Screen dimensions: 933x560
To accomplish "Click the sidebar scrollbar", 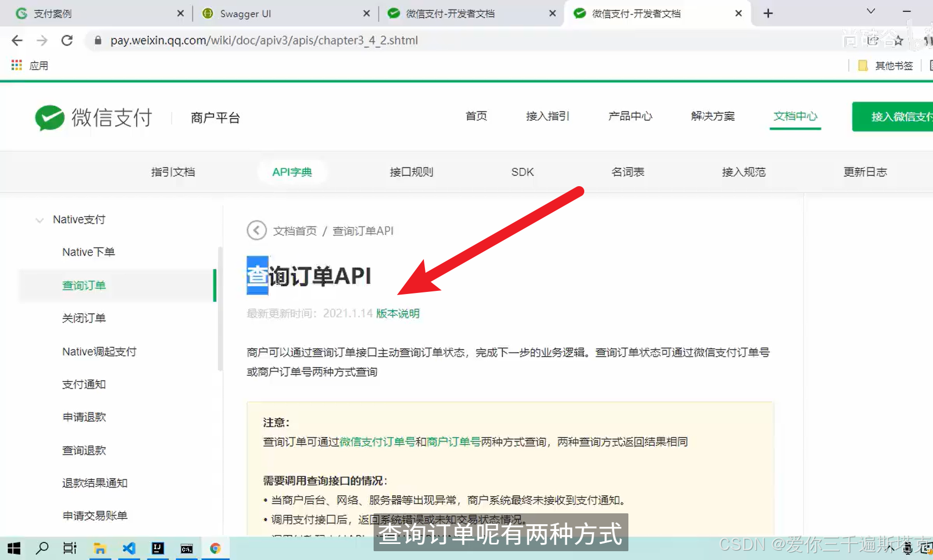I will 220,309.
